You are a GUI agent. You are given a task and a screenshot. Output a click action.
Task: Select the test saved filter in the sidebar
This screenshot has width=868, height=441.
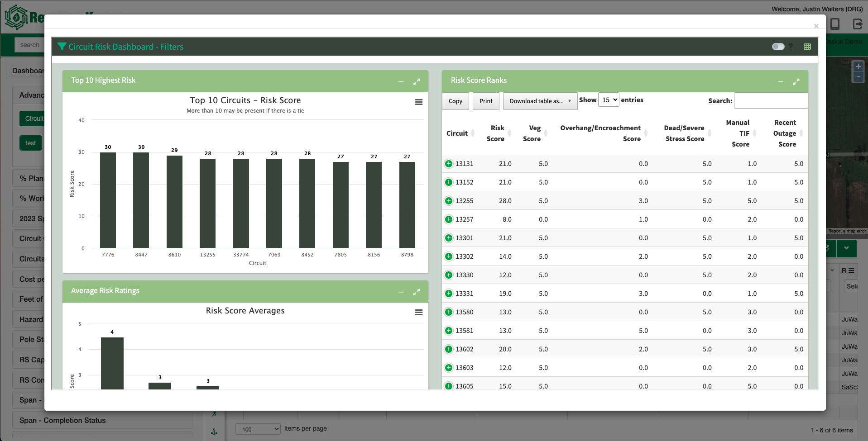30,142
